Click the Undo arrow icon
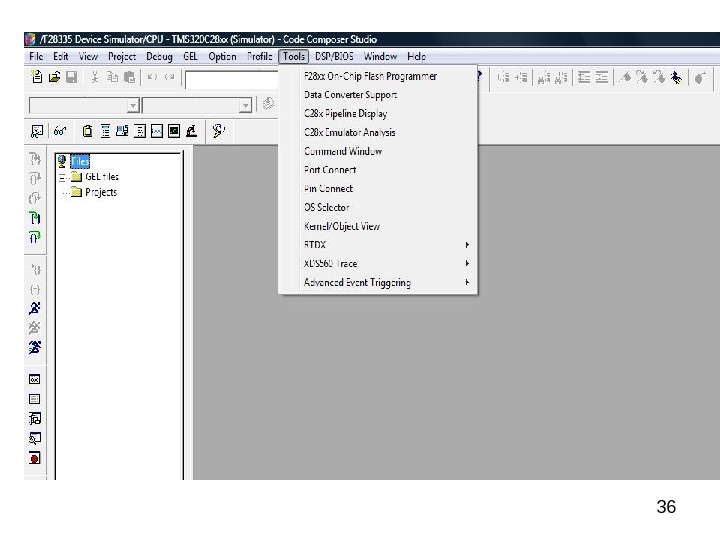720x540 pixels. [152, 77]
